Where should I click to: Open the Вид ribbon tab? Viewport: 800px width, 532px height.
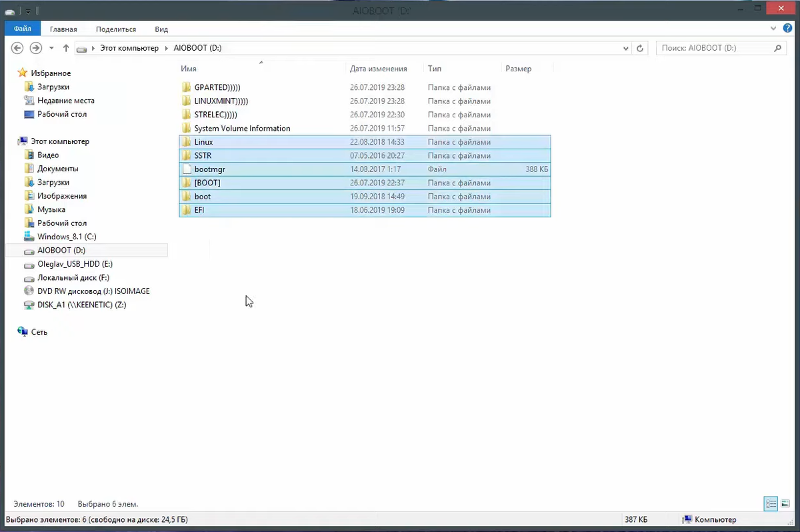(x=161, y=29)
